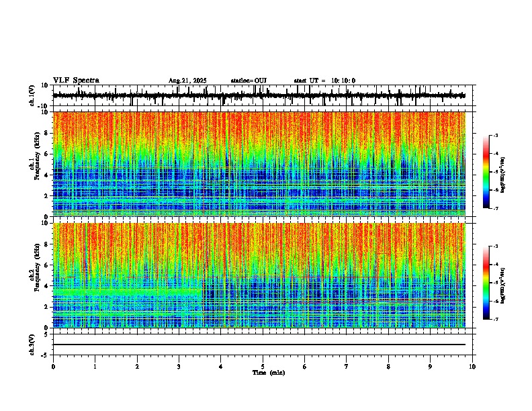532x411 pixels.
Task: Select the date label "Aug.21, 2025"
Action: pyautogui.click(x=187, y=81)
